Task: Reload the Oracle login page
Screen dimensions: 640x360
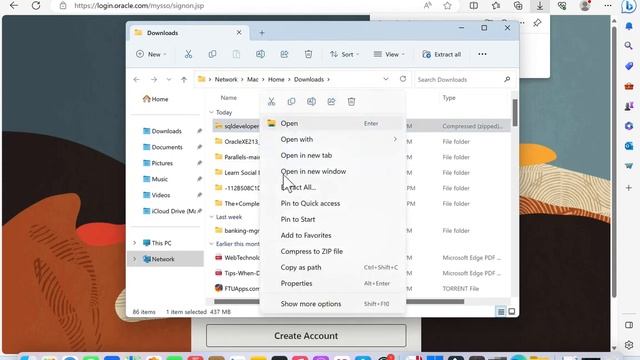Action: (36, 6)
